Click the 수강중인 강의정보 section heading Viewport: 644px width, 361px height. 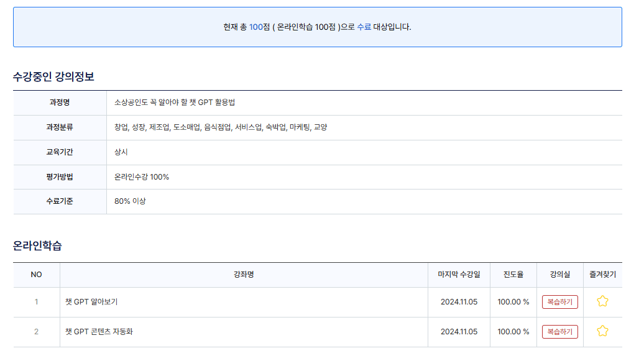(53, 77)
